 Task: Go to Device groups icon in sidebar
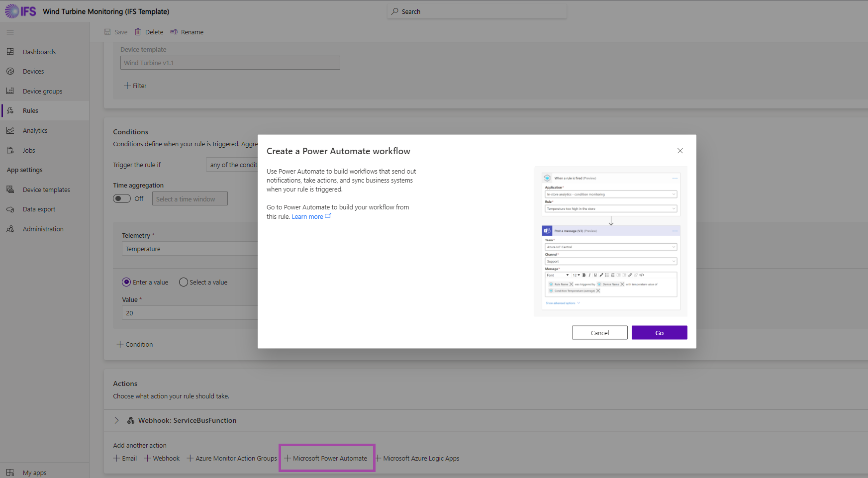10,91
